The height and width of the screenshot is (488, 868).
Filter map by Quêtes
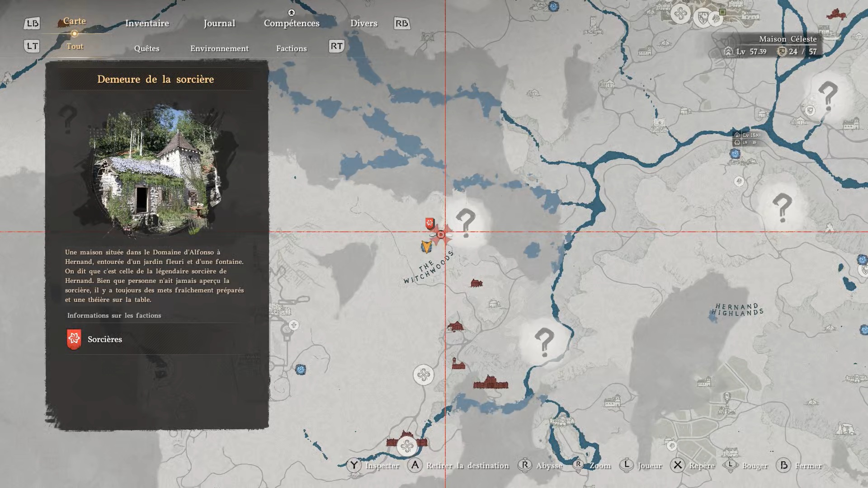point(146,48)
